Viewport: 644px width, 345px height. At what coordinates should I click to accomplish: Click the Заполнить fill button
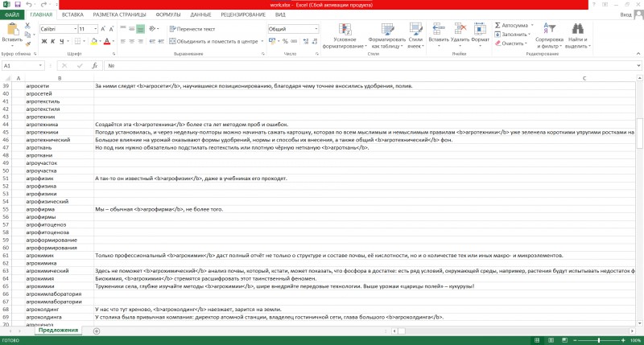512,35
